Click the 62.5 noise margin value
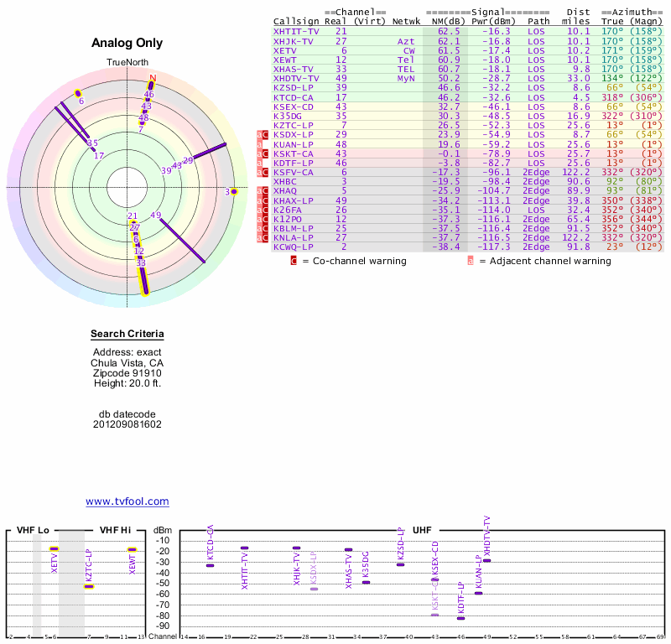This screenshot has height=644, width=671. [449, 32]
